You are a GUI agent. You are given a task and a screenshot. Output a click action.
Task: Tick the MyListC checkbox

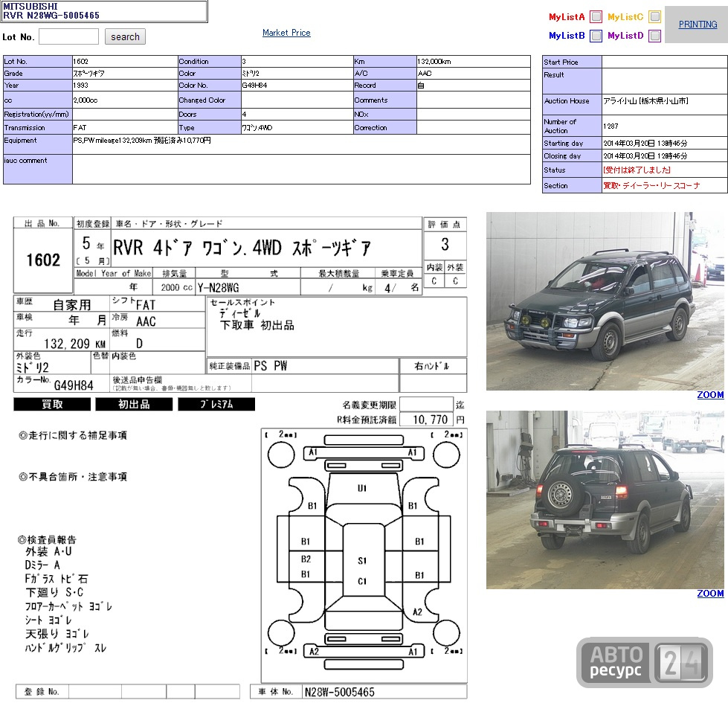click(x=654, y=16)
